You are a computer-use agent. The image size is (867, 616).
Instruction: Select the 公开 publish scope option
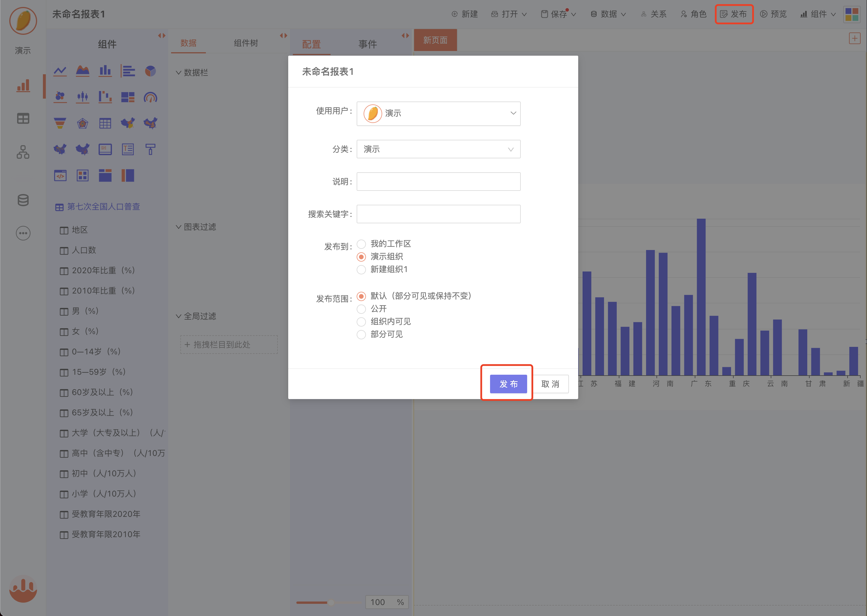point(361,309)
